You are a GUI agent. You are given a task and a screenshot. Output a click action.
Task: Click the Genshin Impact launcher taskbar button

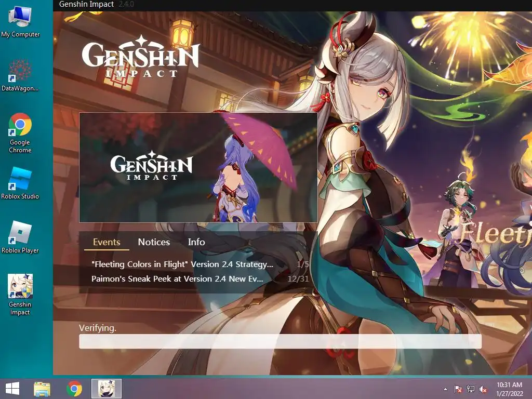point(107,389)
